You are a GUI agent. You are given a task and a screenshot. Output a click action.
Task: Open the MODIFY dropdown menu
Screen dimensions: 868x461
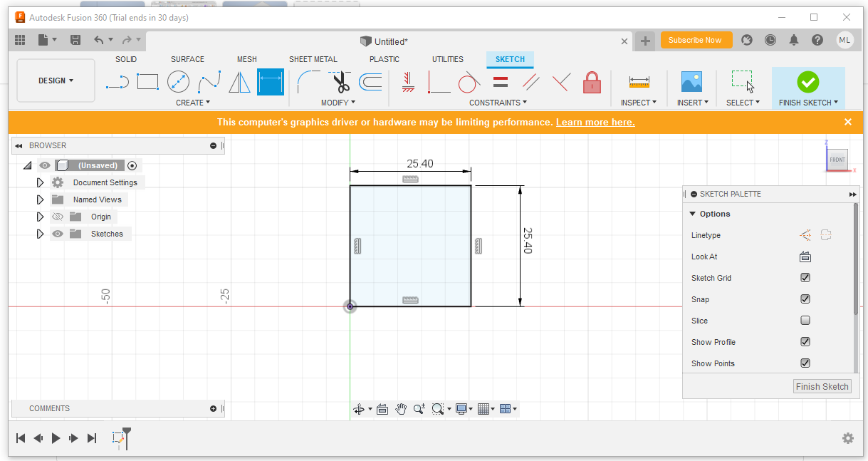click(x=338, y=103)
